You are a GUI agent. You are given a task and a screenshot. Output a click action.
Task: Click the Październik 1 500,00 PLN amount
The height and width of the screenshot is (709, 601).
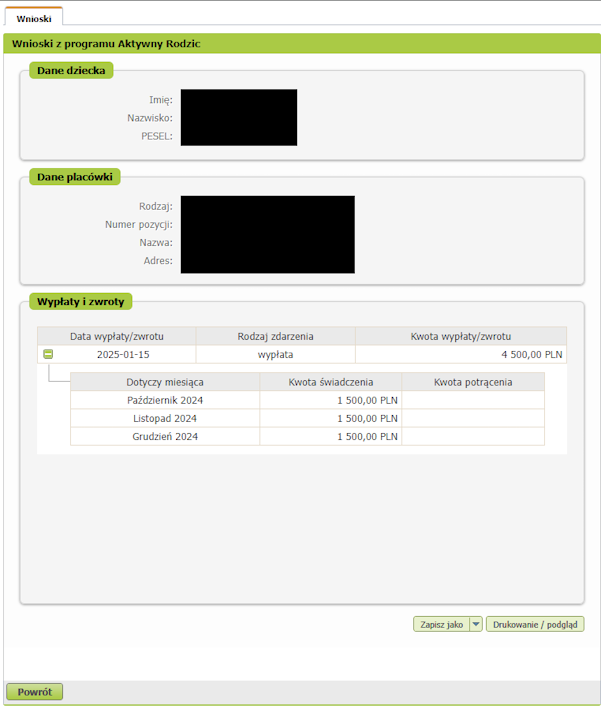tap(367, 400)
